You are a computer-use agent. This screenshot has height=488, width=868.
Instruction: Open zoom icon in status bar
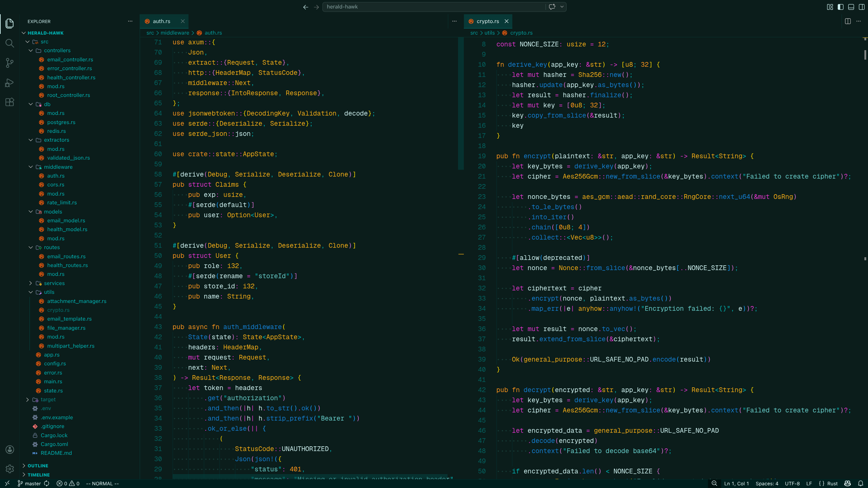pos(714,484)
